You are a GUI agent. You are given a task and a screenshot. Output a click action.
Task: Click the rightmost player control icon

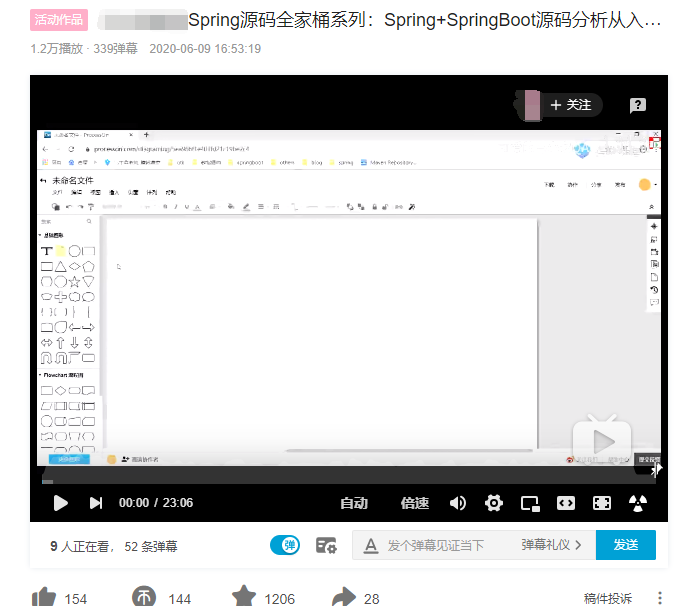coord(638,503)
